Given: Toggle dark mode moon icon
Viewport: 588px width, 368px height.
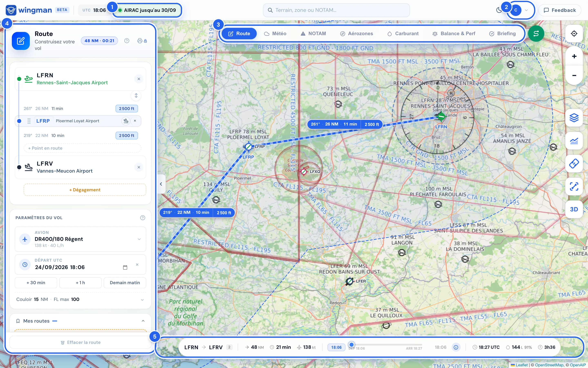Looking at the screenshot, I should pyautogui.click(x=499, y=10).
